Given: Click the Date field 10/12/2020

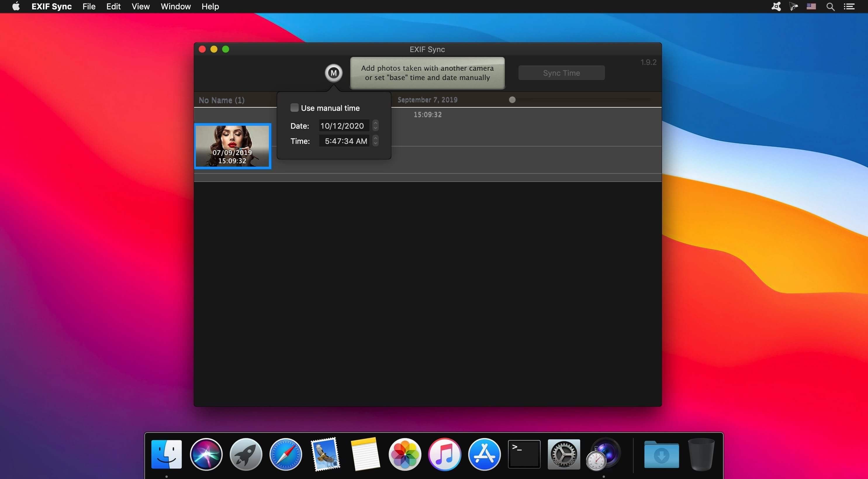Looking at the screenshot, I should (342, 126).
